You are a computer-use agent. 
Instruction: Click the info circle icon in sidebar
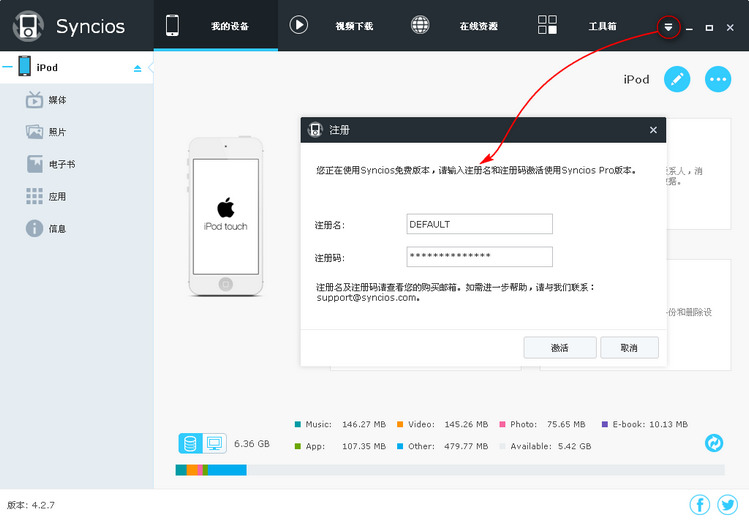click(34, 228)
